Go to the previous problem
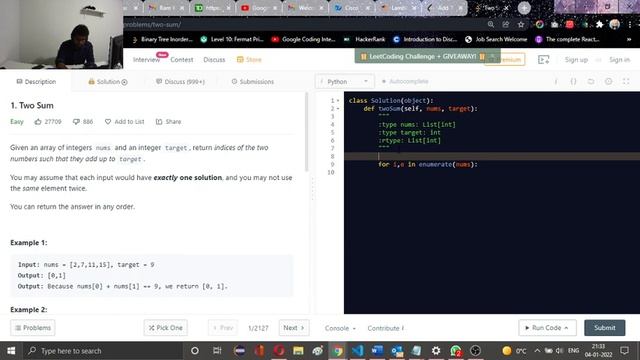The image size is (640, 360). [223, 328]
